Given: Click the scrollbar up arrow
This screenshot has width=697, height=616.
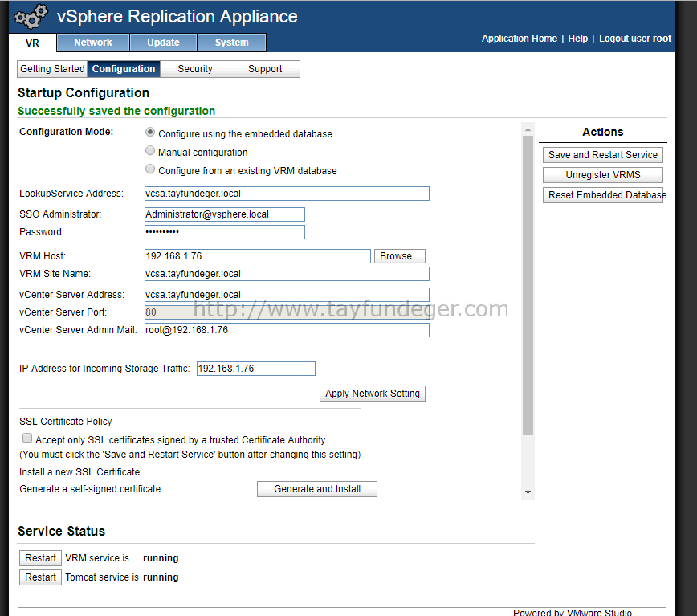Looking at the screenshot, I should tap(528, 129).
